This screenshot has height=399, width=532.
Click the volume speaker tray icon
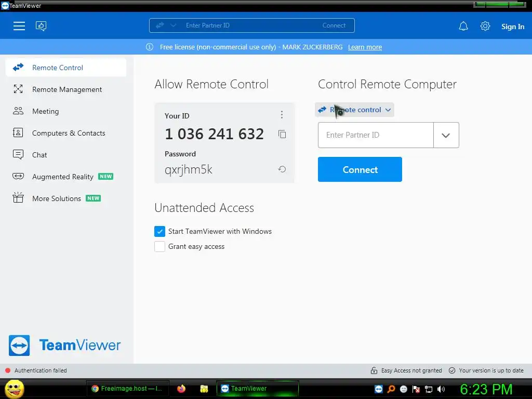[x=441, y=389]
